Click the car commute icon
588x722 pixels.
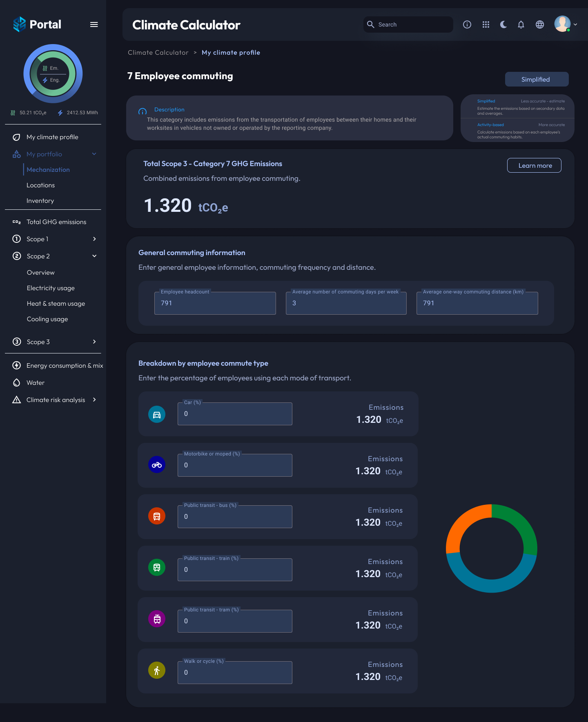(x=157, y=415)
